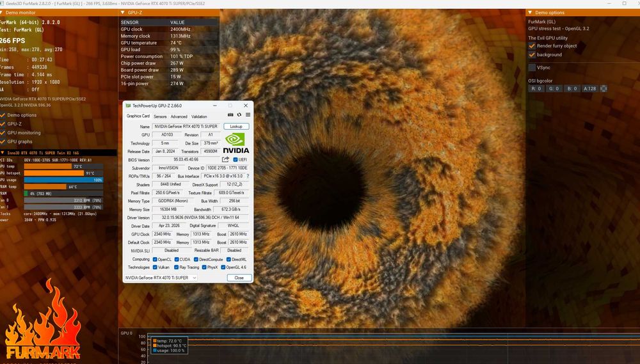Click the Close button in GPU-Z

[239, 278]
